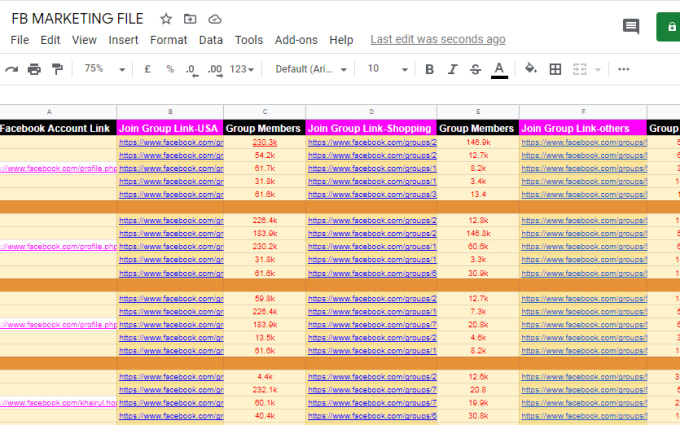Click 'Facebook Account Link' header cell
680x425 pixels.
(58, 128)
